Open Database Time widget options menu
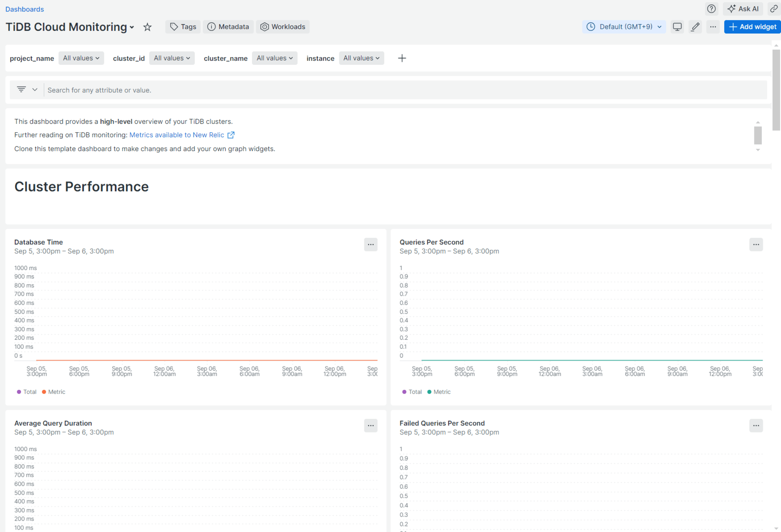The image size is (781, 532). coord(371,245)
